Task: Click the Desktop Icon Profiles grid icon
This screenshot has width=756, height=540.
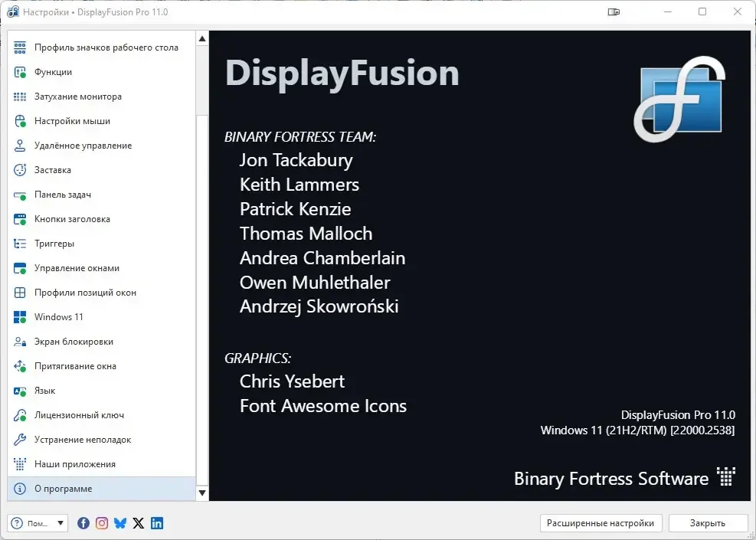Action: pos(20,47)
